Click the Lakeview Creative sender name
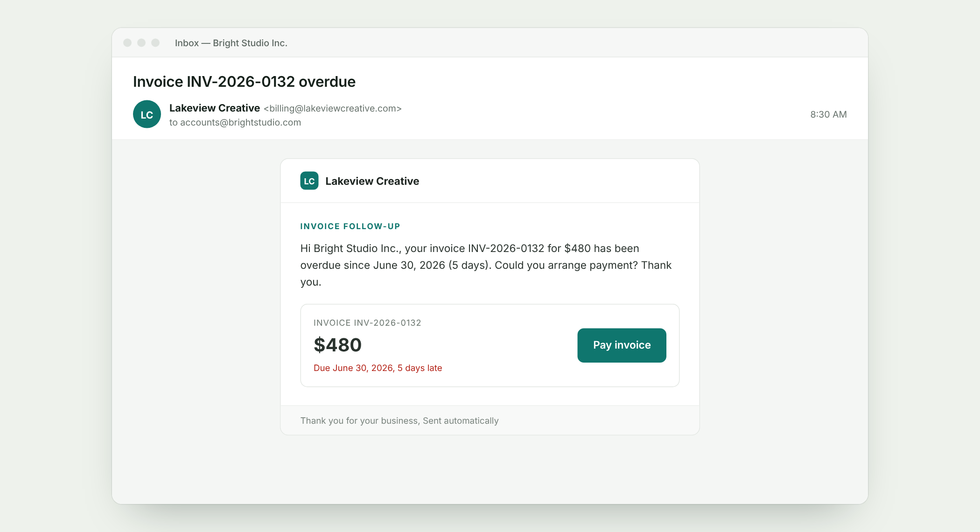Screen dimensions: 980x532 (215, 108)
